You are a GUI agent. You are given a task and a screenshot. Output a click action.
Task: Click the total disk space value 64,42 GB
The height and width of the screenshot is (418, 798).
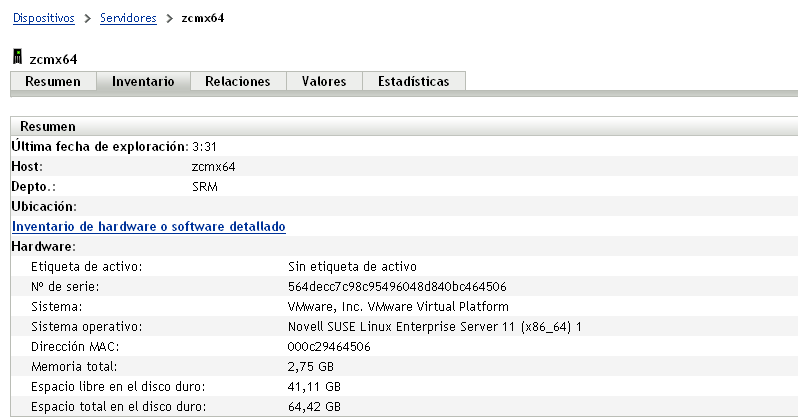tap(314, 406)
